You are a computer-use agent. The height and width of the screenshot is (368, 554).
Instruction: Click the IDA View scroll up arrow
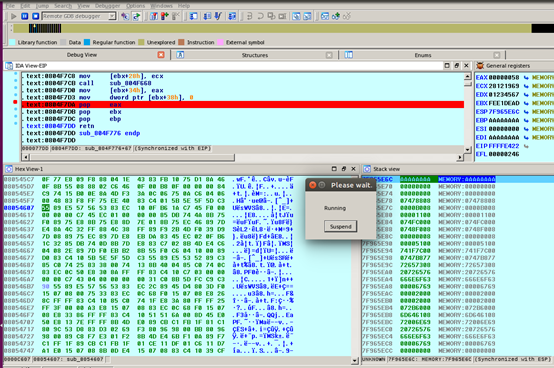coord(467,76)
